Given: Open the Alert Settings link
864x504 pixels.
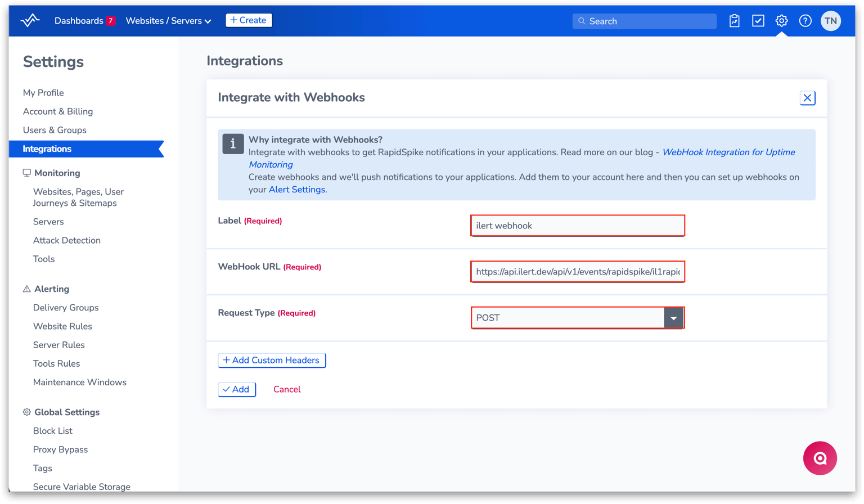Looking at the screenshot, I should click(297, 190).
